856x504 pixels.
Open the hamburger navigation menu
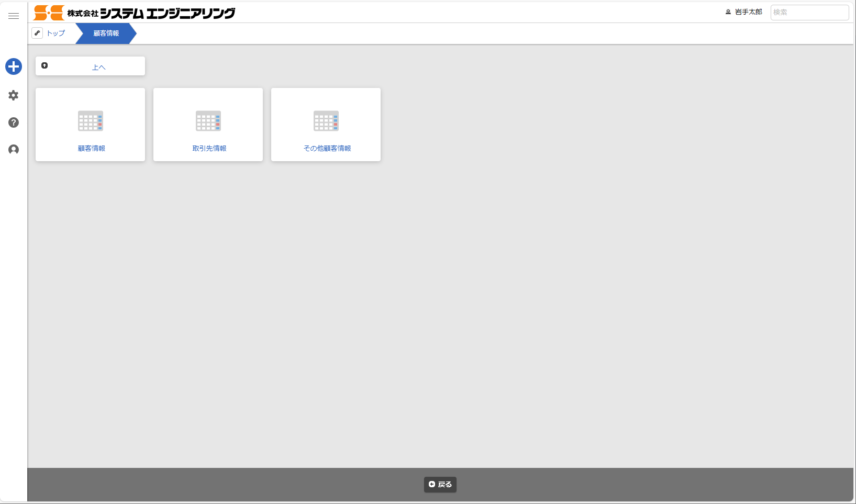(x=14, y=16)
